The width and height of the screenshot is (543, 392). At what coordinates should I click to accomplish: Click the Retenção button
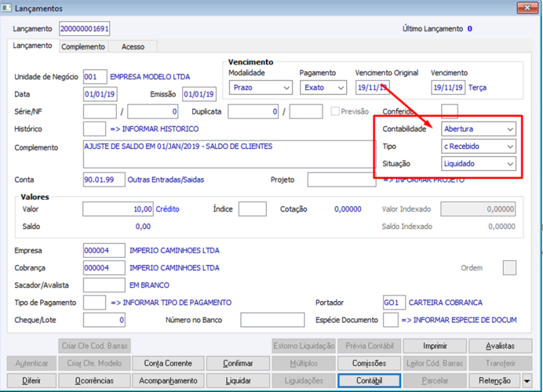[x=495, y=380]
